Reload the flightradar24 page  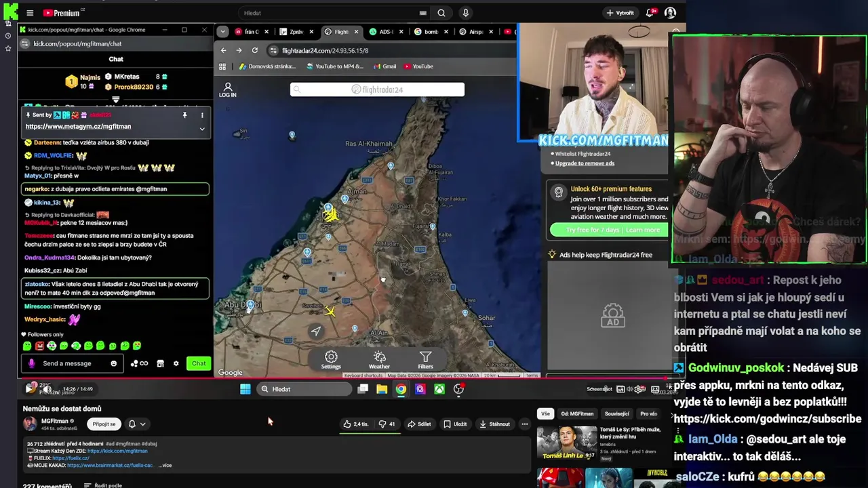[x=254, y=50]
